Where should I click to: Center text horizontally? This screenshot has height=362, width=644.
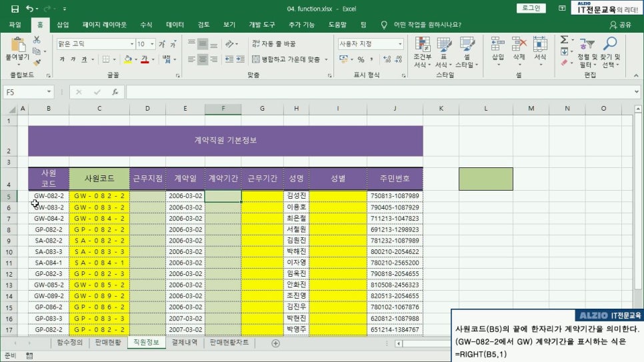[203, 59]
